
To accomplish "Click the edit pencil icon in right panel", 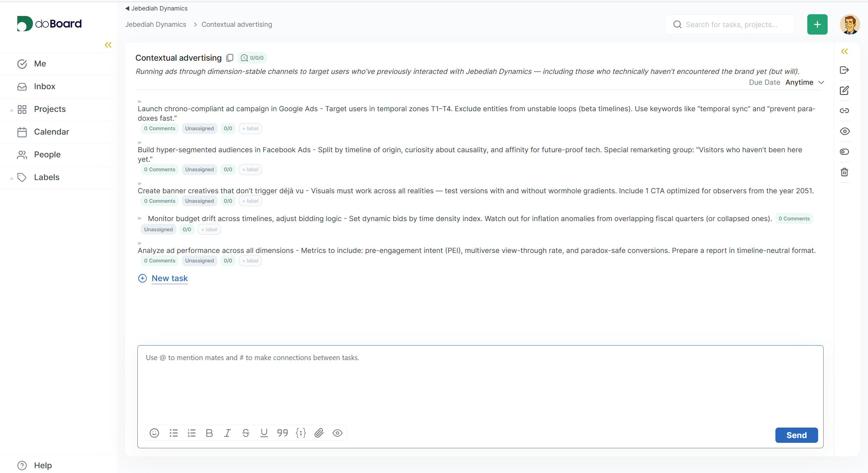I will [844, 91].
